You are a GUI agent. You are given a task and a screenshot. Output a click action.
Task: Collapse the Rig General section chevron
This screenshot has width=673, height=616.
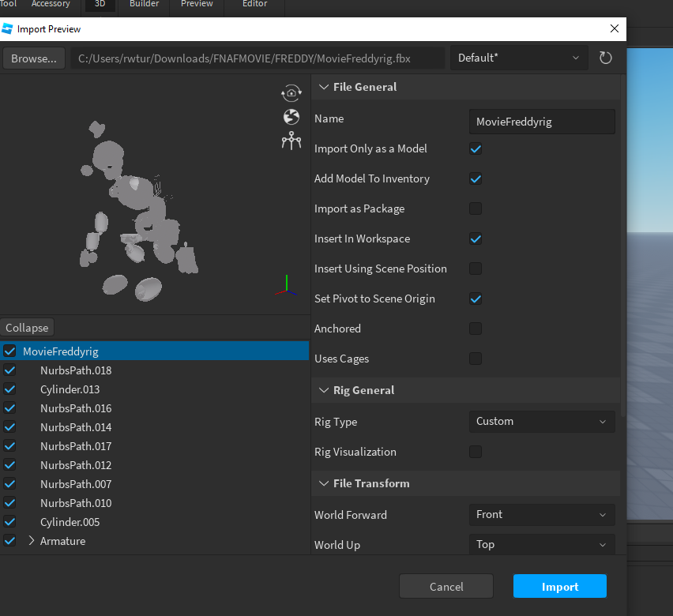pos(323,389)
